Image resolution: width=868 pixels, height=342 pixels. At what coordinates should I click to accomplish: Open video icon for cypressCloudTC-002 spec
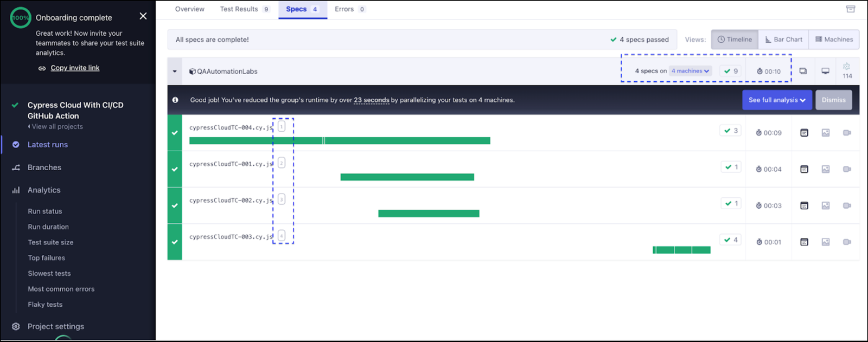846,205
